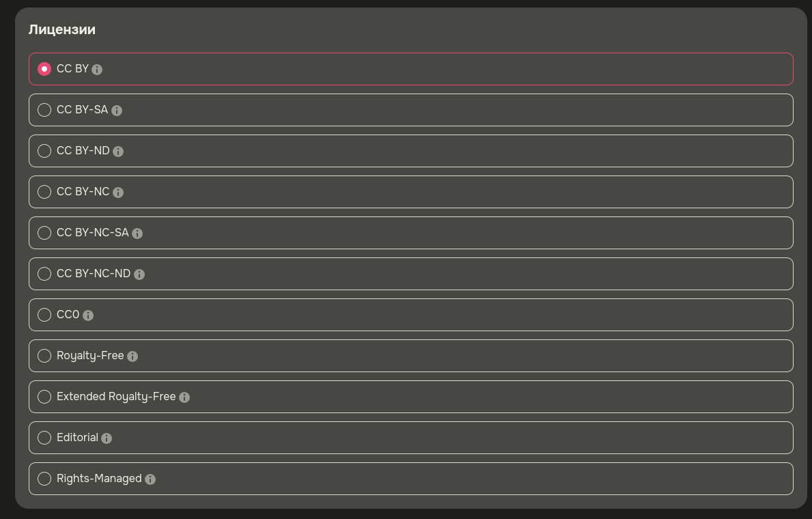Select the Royalty-Free radio button

click(x=44, y=356)
